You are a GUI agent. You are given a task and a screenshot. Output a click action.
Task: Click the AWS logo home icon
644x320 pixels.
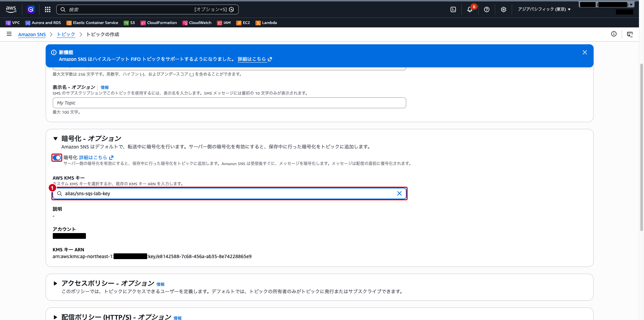click(11, 9)
